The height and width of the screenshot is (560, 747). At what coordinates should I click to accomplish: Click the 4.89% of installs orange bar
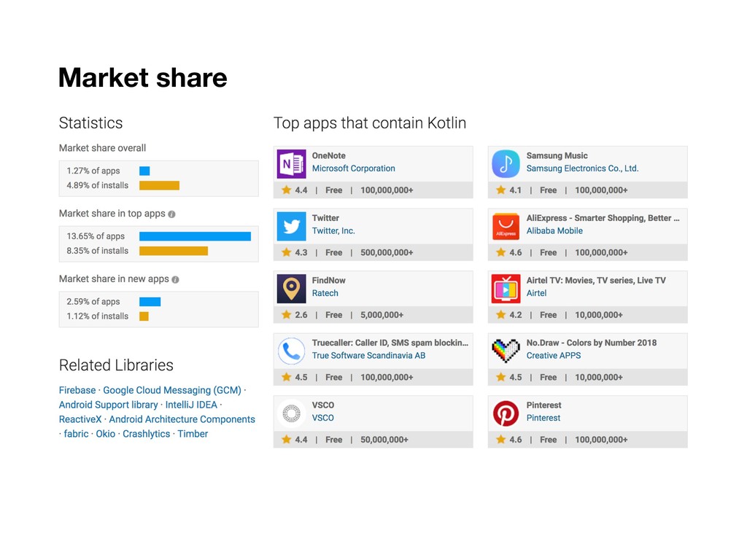[x=159, y=185]
